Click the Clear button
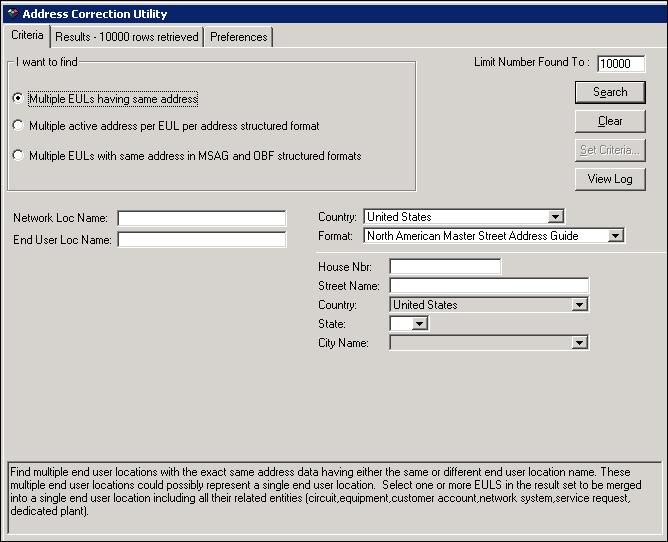Image resolution: width=668 pixels, height=542 pixels. (610, 121)
